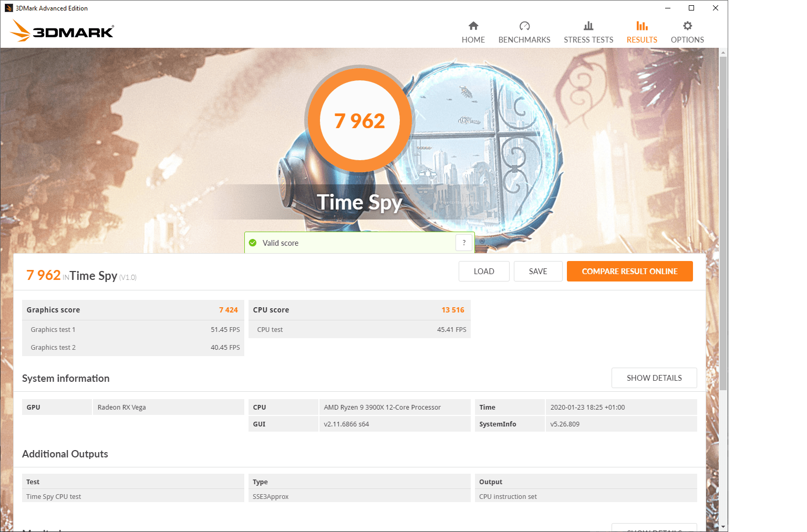Click the Stress Tests bar chart icon
The height and width of the screenshot is (532, 807).
click(588, 26)
